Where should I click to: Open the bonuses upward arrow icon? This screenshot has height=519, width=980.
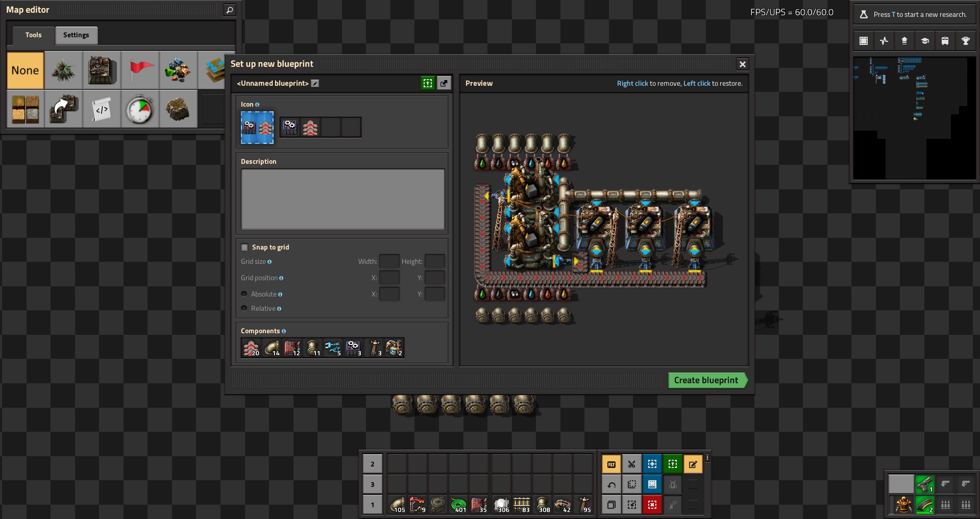click(x=904, y=41)
